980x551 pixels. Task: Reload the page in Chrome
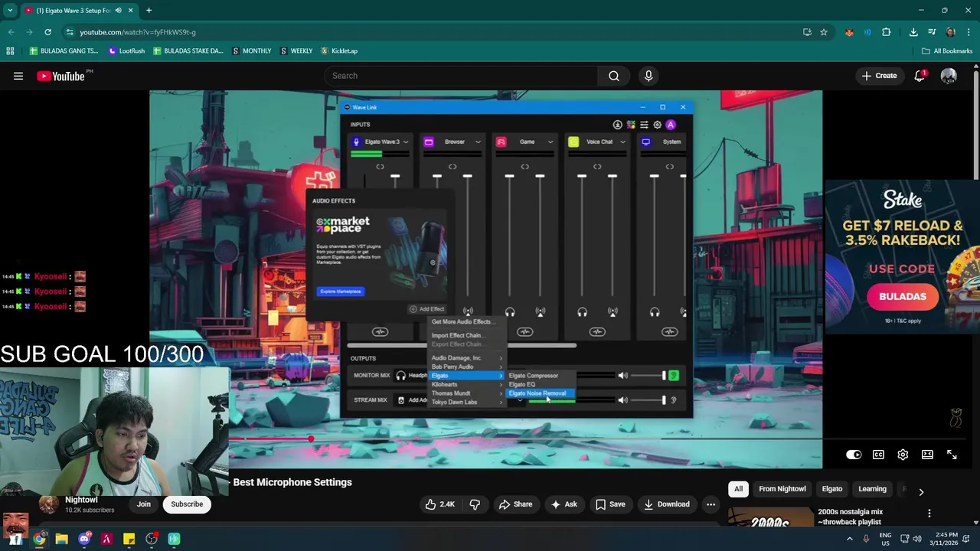pos(47,32)
